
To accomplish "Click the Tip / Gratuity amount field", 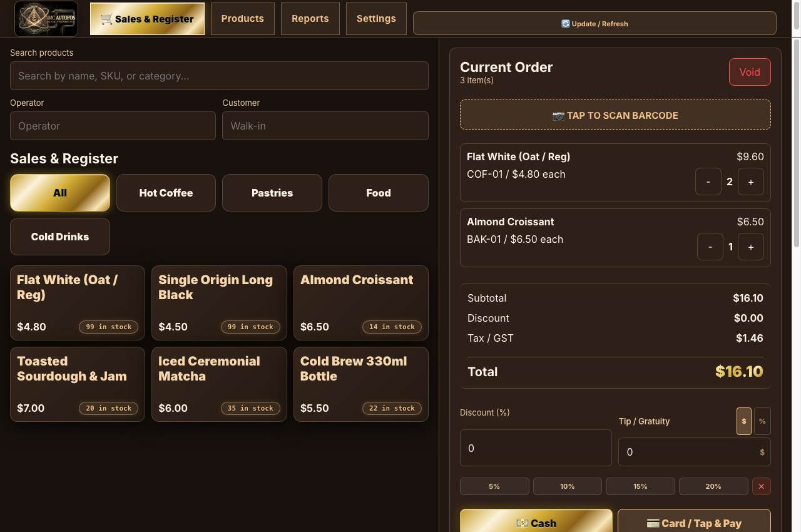I will click(x=695, y=452).
